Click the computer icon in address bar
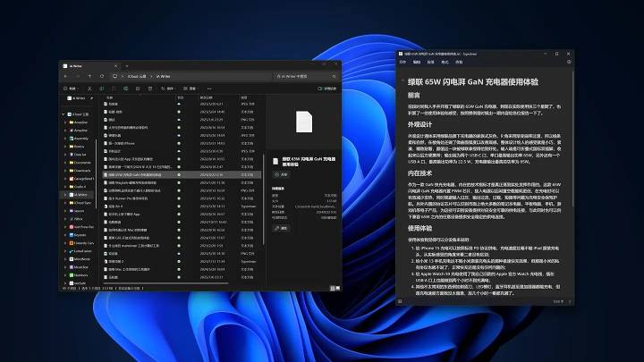Image resolution: width=644 pixels, height=362 pixels. [114, 76]
